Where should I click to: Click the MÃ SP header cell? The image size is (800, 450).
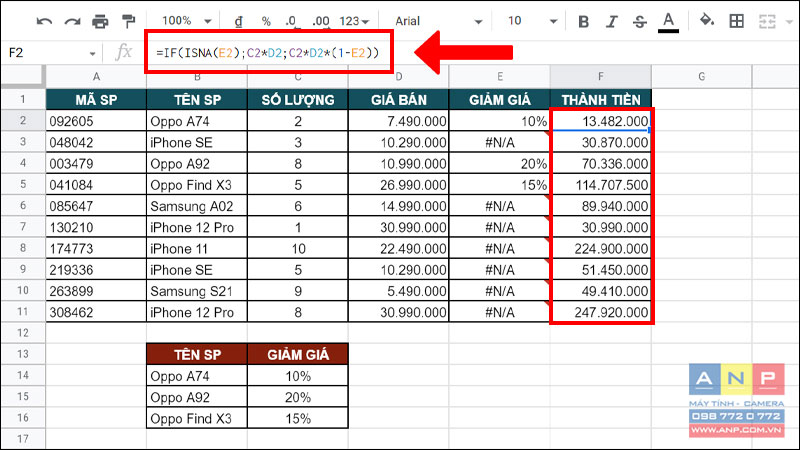pos(96,99)
